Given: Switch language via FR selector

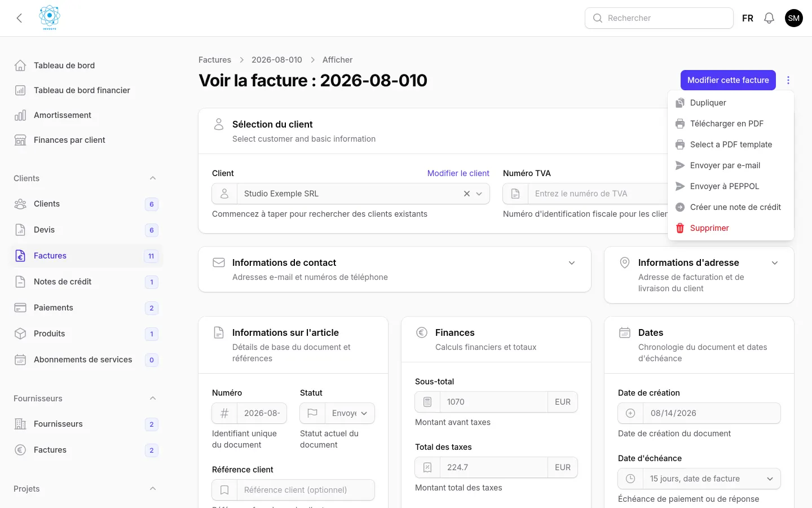Looking at the screenshot, I should (x=748, y=18).
